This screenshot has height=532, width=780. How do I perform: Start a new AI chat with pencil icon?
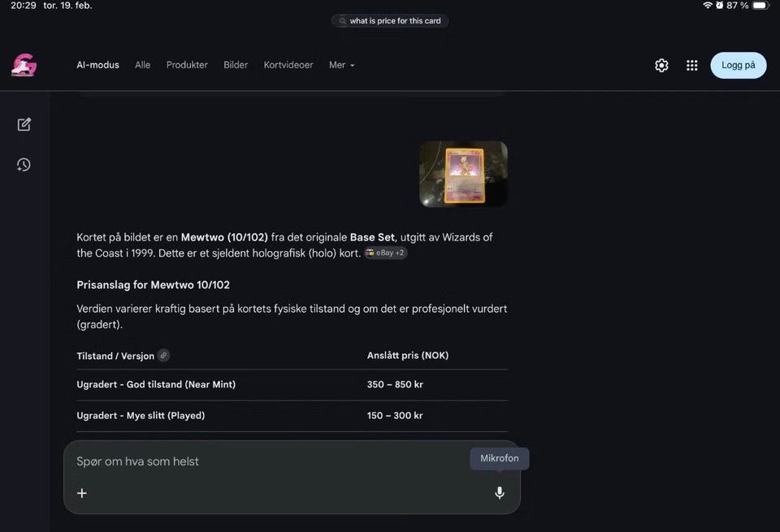pos(24,124)
